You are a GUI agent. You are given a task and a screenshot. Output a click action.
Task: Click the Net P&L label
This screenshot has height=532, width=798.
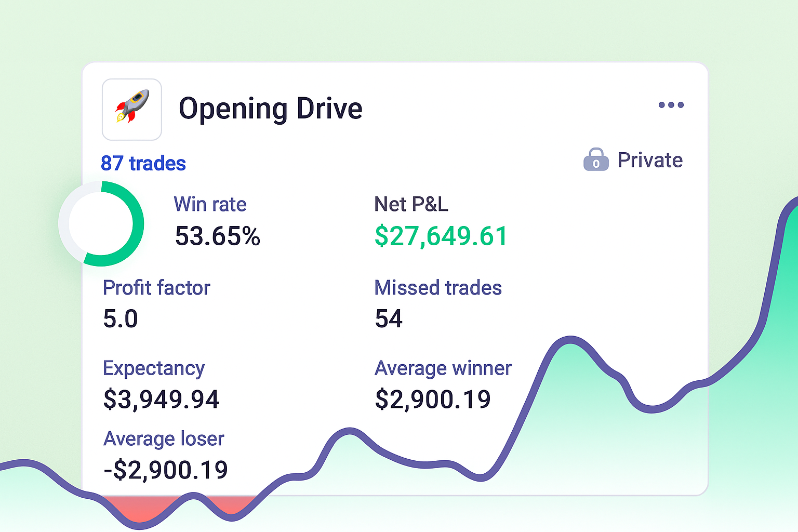pyautogui.click(x=411, y=204)
